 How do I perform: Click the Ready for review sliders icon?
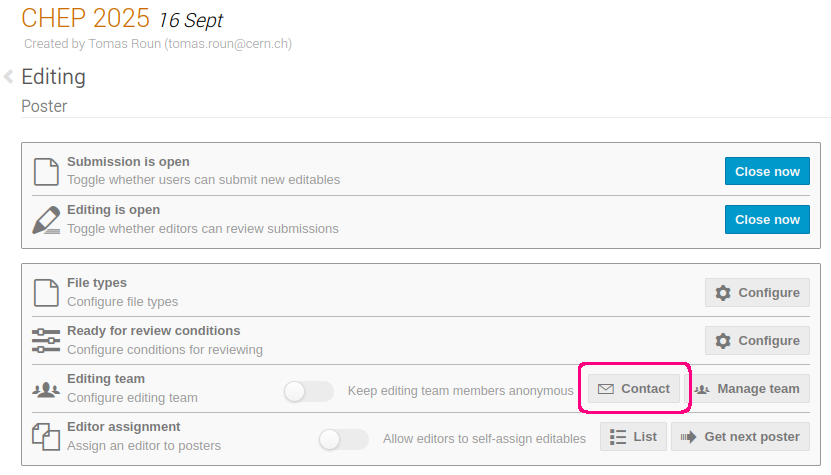click(46, 340)
